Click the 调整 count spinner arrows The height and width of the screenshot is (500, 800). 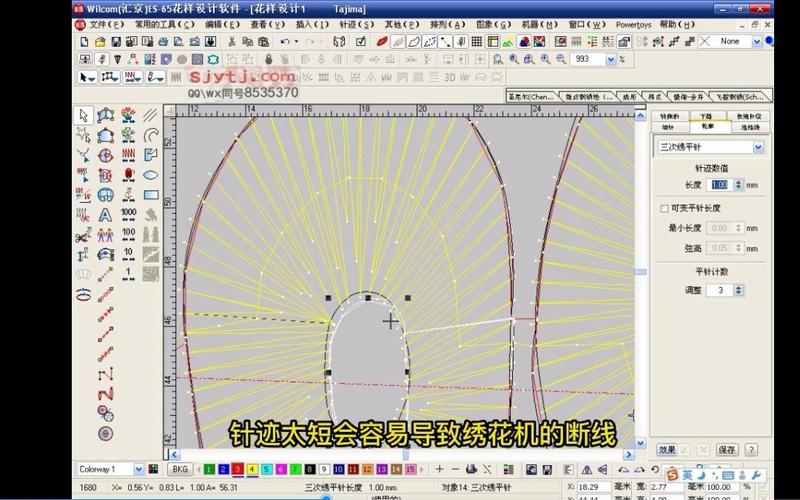[x=738, y=290]
